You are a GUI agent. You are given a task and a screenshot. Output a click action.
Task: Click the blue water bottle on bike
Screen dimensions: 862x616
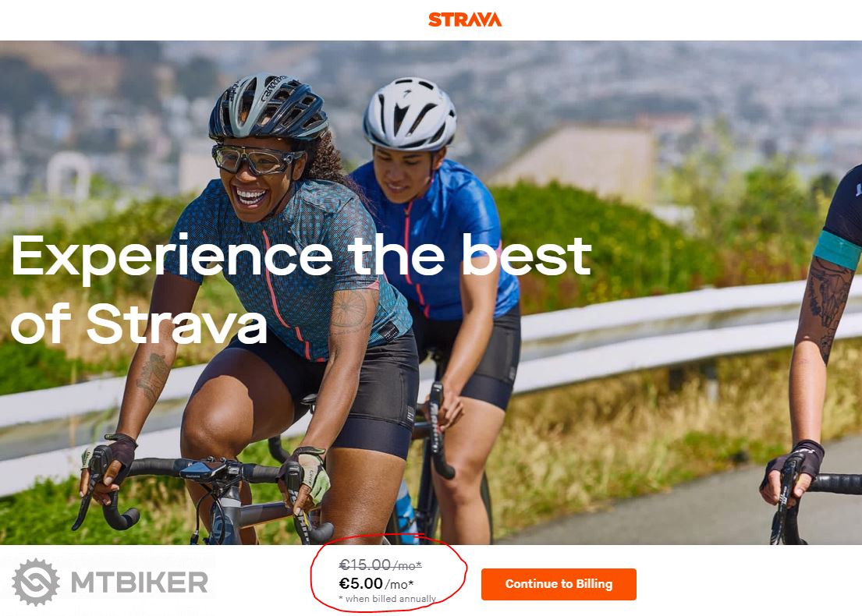click(x=406, y=512)
